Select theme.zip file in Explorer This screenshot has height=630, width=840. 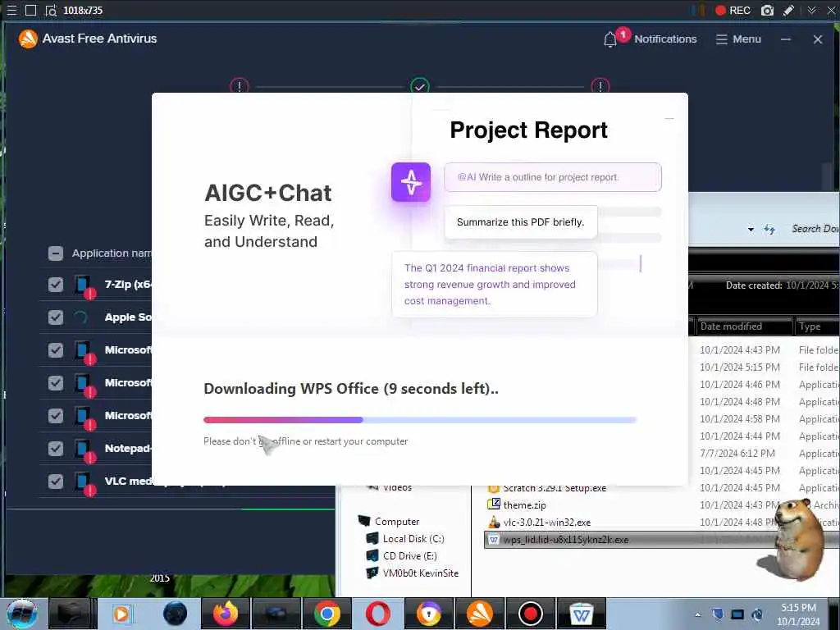[x=524, y=505]
